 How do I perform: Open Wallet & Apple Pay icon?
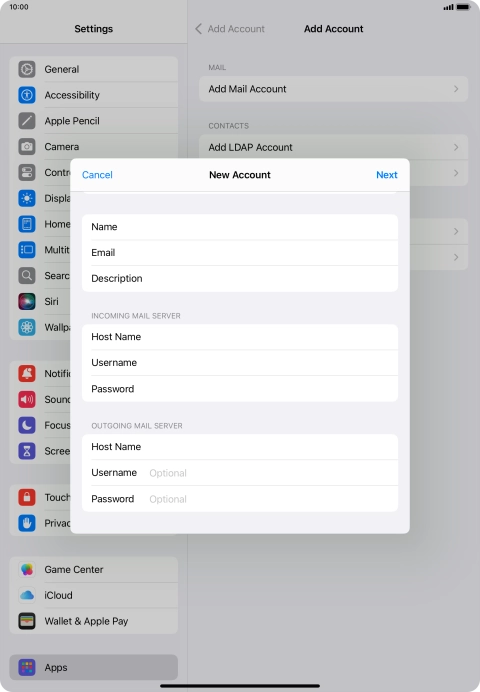pyautogui.click(x=27, y=621)
